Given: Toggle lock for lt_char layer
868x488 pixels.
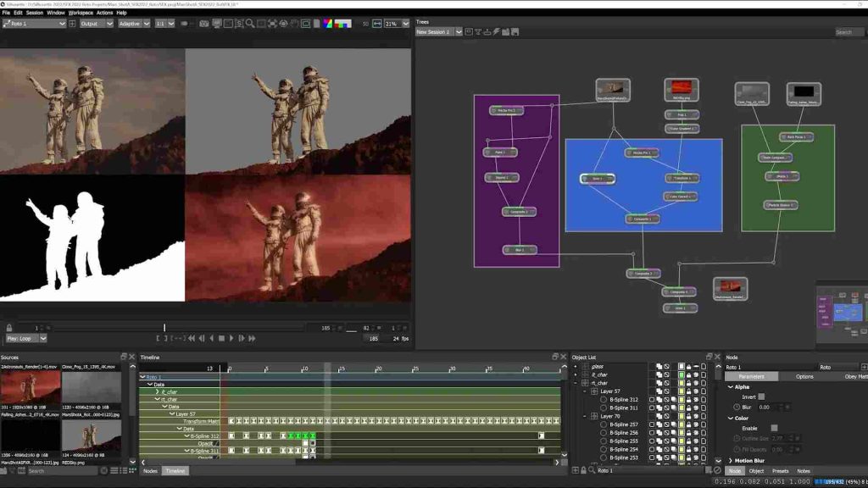Looking at the screenshot, I should click(x=688, y=374).
